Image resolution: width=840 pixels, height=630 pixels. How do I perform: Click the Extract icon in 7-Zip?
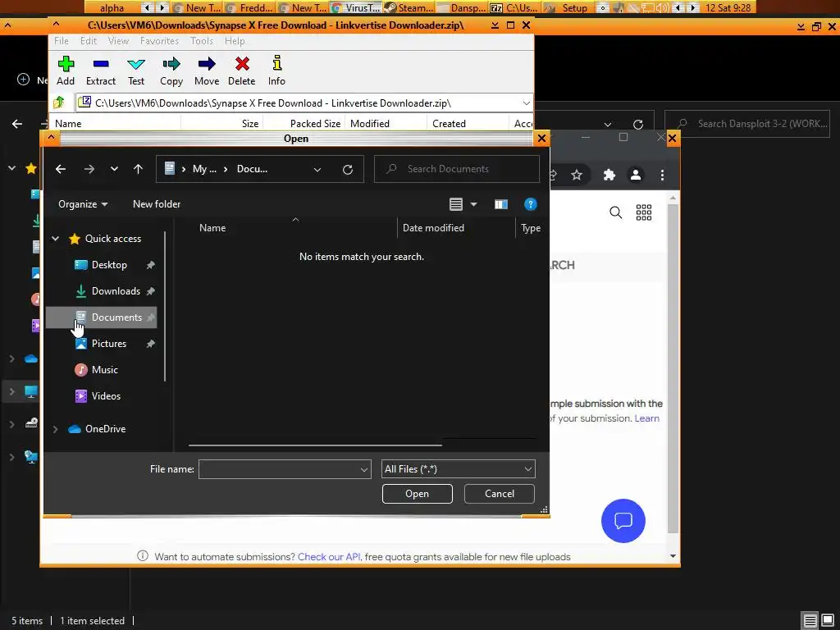tap(101, 64)
